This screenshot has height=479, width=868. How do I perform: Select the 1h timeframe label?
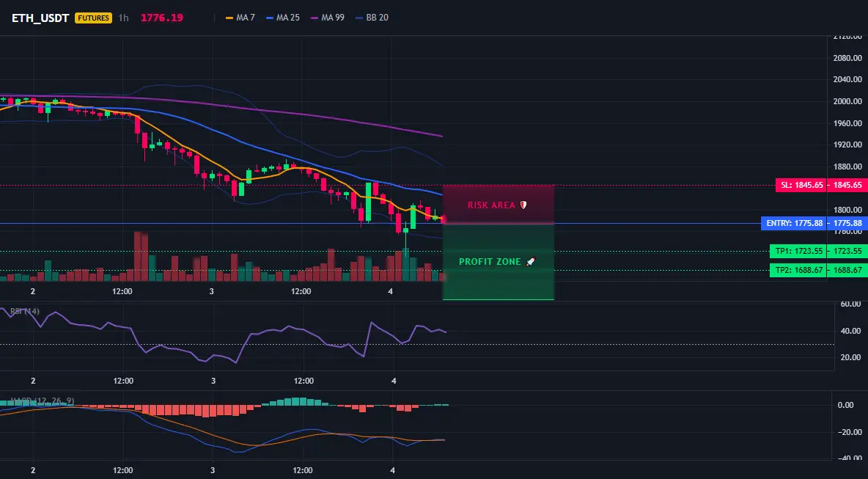(123, 18)
